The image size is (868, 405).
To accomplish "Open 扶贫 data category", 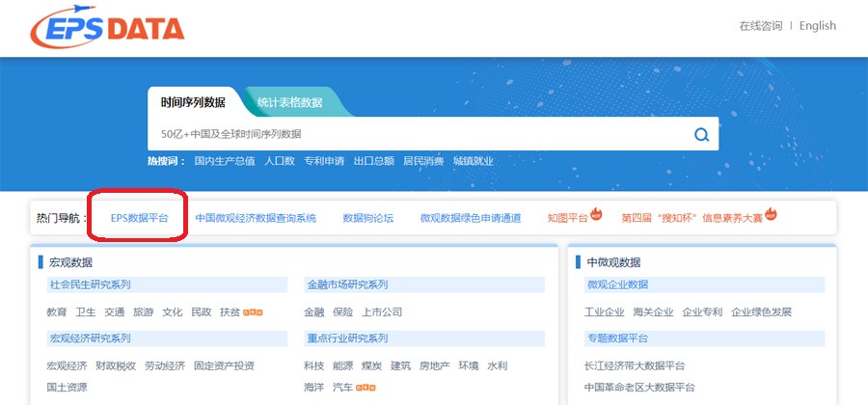I will coord(230,312).
